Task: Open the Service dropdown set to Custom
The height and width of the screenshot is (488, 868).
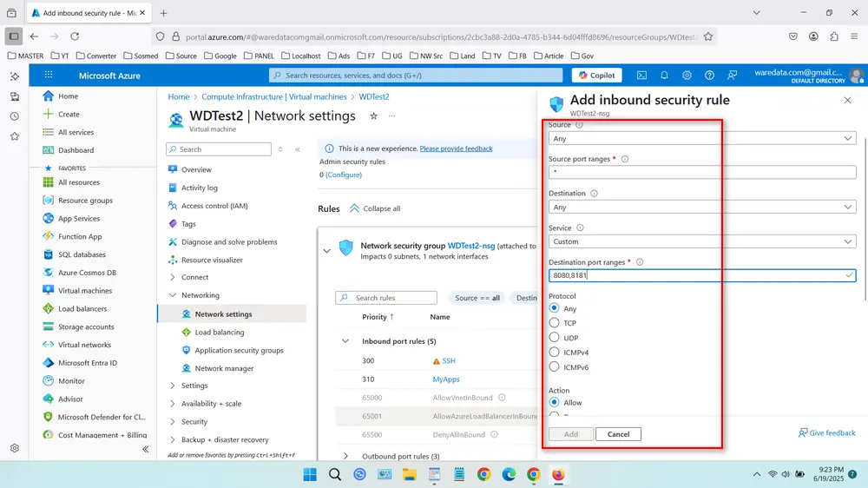Action: 702,241
